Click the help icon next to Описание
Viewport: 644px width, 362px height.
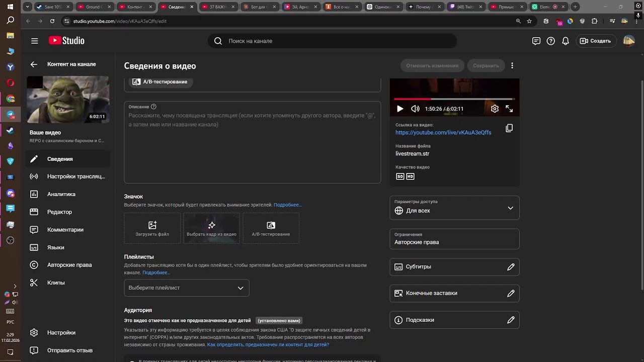[x=153, y=107]
